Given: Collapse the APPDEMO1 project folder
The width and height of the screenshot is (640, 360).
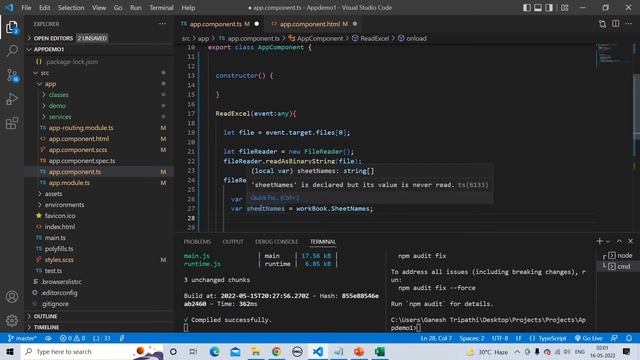Looking at the screenshot, I should (x=100, y=49).
